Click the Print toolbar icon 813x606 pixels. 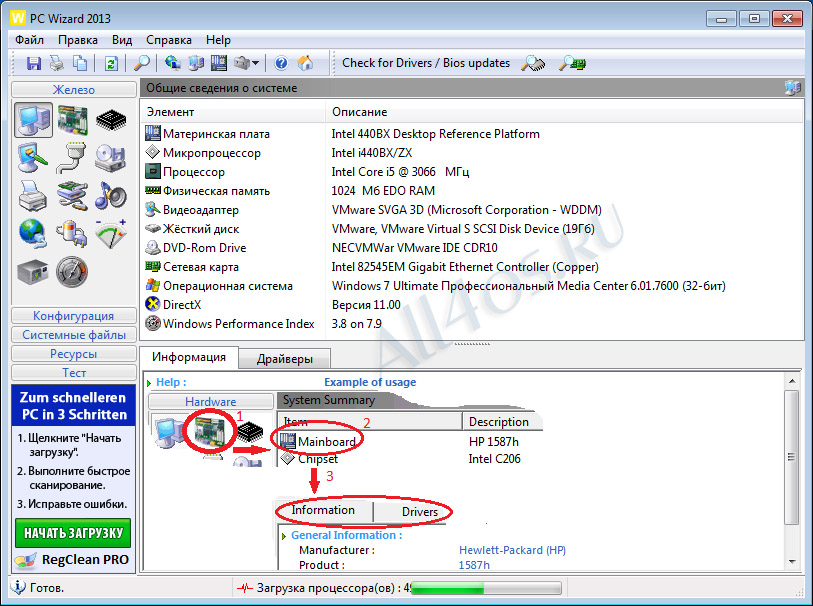pyautogui.click(x=57, y=63)
